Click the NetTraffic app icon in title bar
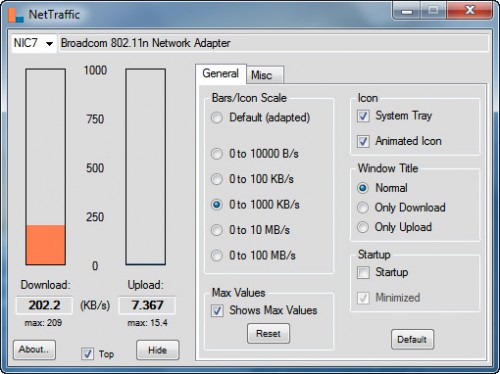Image resolution: width=500 pixels, height=374 pixels. [x=16, y=15]
